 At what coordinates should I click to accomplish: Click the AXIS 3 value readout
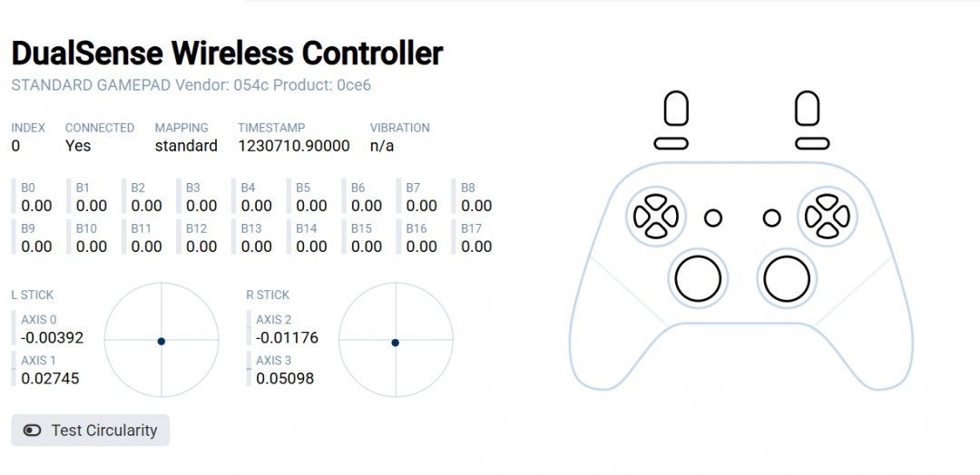pyautogui.click(x=285, y=378)
